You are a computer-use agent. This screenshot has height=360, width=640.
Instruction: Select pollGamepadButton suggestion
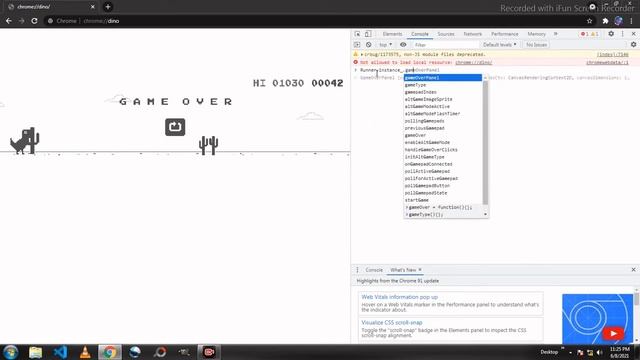tap(443, 186)
